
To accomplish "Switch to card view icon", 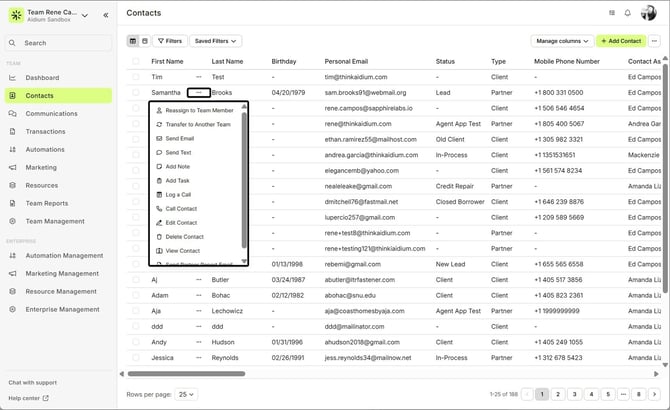I will coord(145,41).
